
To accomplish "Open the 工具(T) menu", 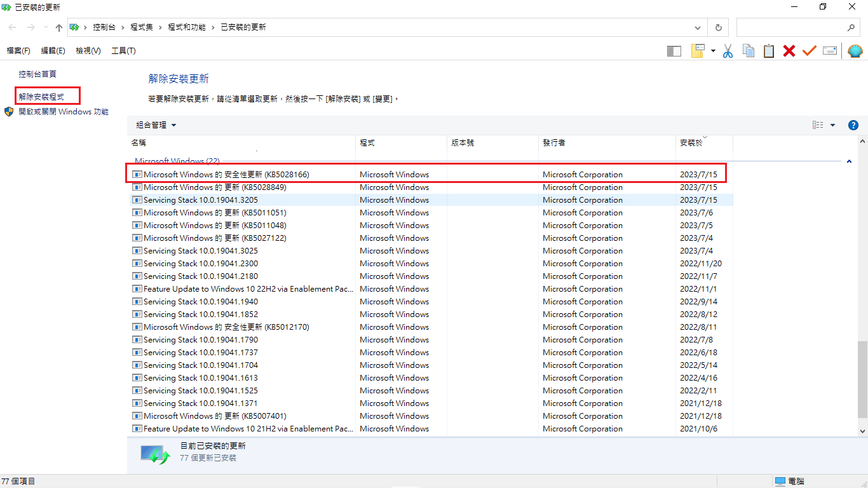I will pyautogui.click(x=123, y=51).
